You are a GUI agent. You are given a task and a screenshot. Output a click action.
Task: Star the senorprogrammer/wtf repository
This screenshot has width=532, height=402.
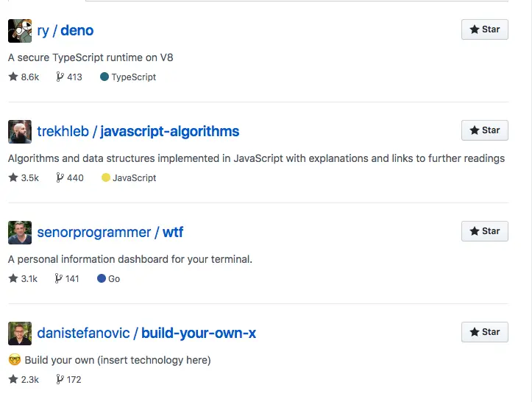pos(484,231)
